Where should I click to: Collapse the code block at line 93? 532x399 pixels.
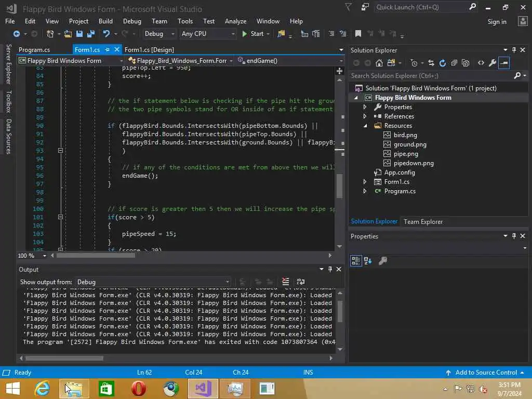[60, 150]
